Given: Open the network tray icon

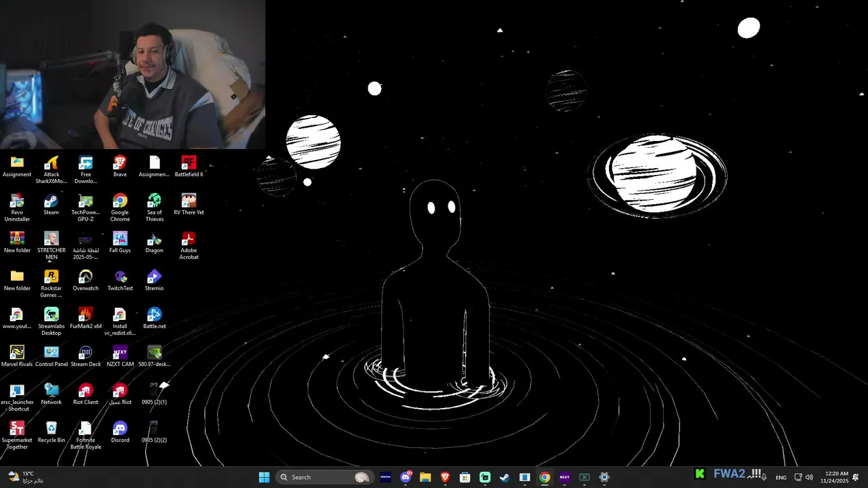Looking at the screenshot, I should pyautogui.click(x=798, y=477).
